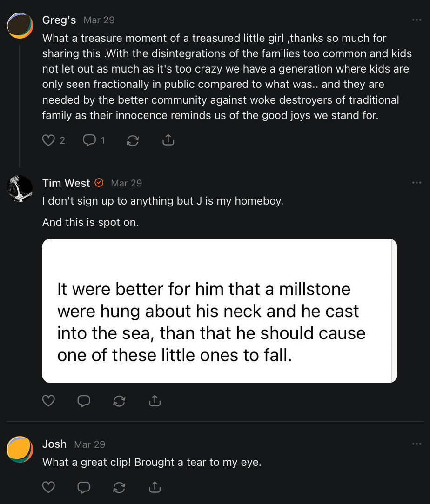This screenshot has height=504, width=430.
Task: Like Josh's comment
Action: (48, 487)
